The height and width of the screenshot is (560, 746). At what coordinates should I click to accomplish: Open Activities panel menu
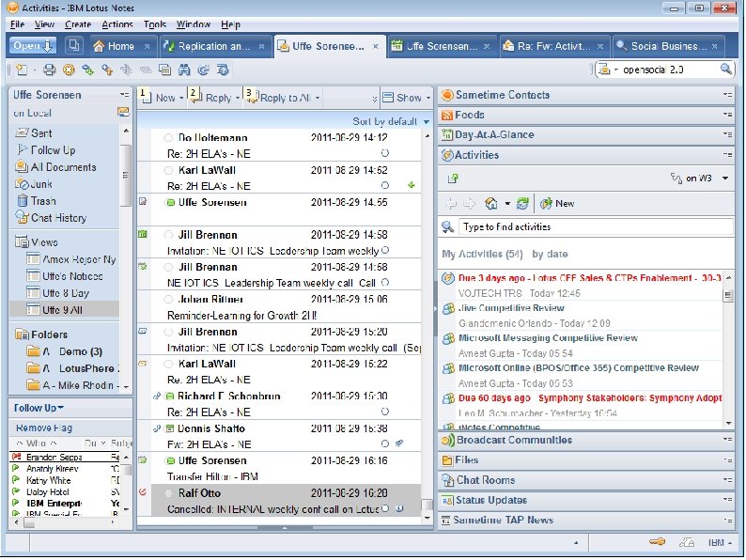pyautogui.click(x=727, y=155)
